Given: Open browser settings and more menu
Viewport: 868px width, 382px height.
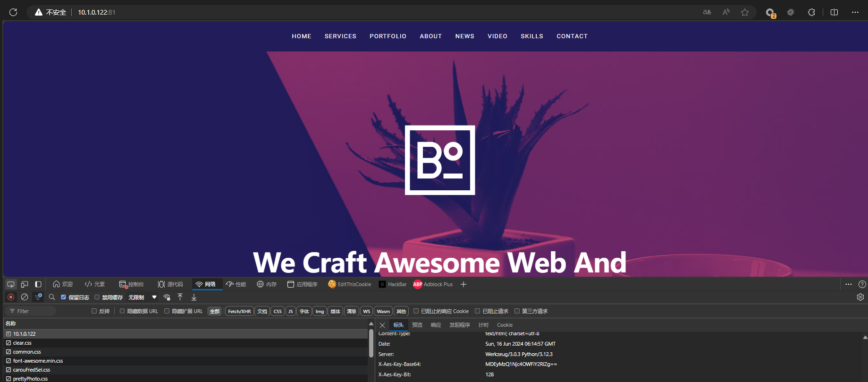Looking at the screenshot, I should pos(855,12).
